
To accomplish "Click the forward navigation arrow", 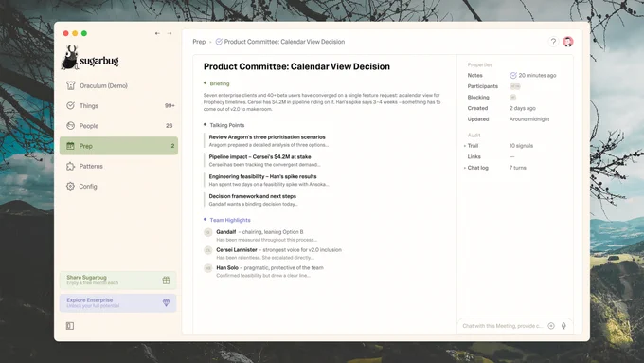I will pos(170,33).
